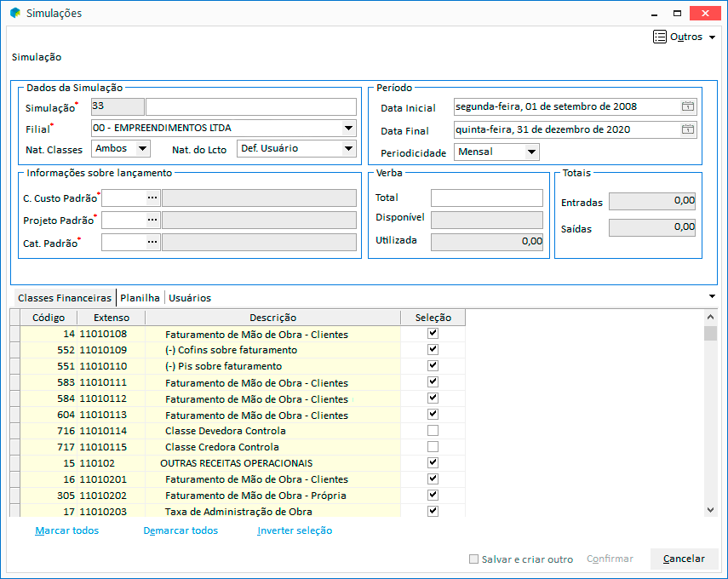Image resolution: width=728 pixels, height=579 pixels.
Task: Enable Salvar e criar outro checkbox
Action: pyautogui.click(x=474, y=559)
